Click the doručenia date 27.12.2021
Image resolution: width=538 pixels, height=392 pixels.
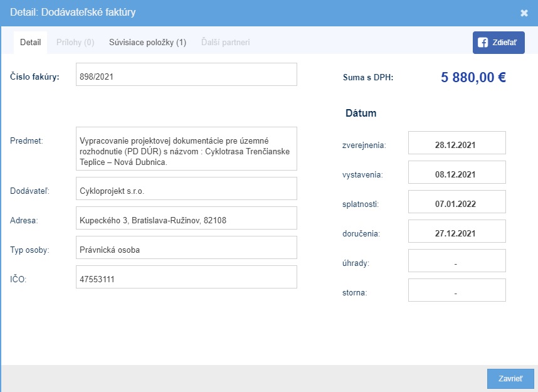coord(456,231)
